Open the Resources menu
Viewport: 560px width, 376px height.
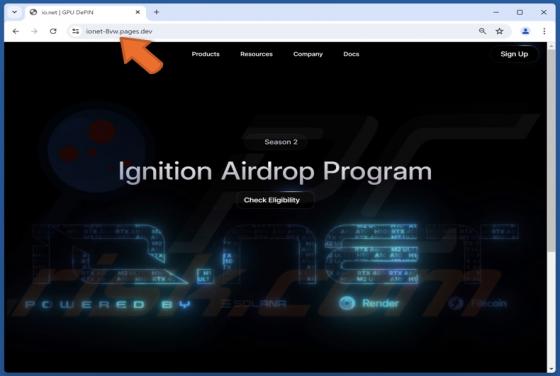point(256,54)
